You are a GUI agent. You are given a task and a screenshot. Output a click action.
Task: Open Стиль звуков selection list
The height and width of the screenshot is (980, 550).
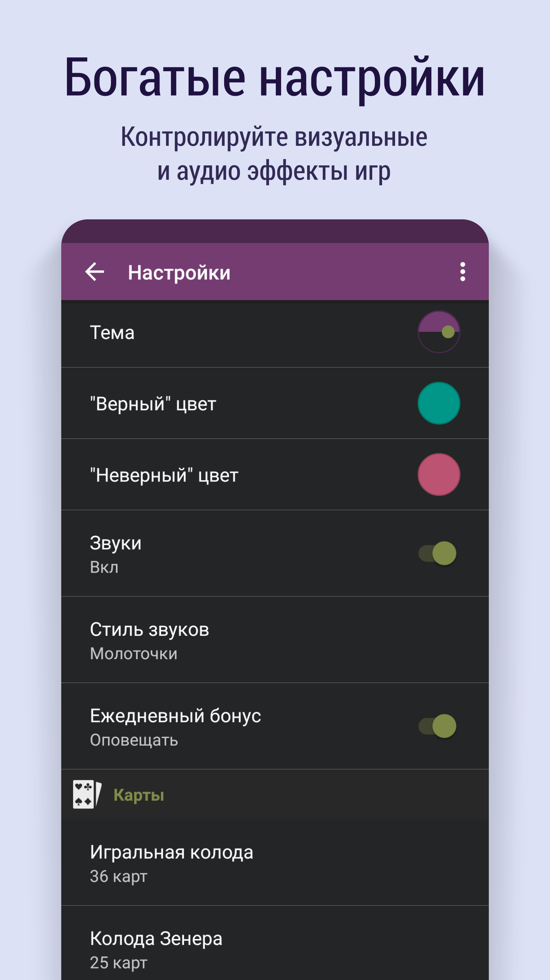(275, 640)
